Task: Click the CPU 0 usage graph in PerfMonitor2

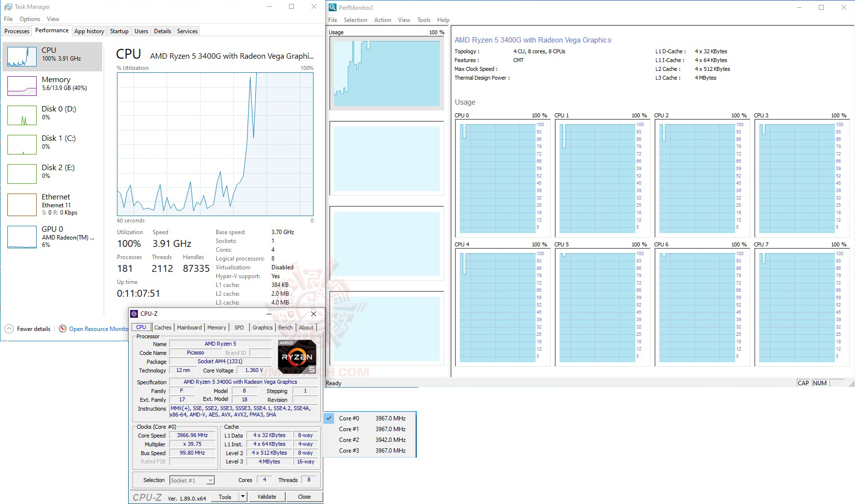Action: point(502,178)
